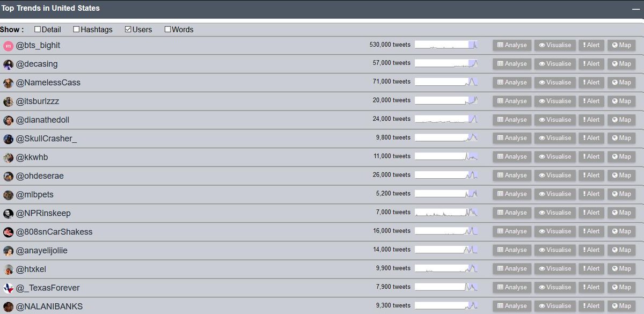Enable the Detail checkbox

(x=37, y=30)
